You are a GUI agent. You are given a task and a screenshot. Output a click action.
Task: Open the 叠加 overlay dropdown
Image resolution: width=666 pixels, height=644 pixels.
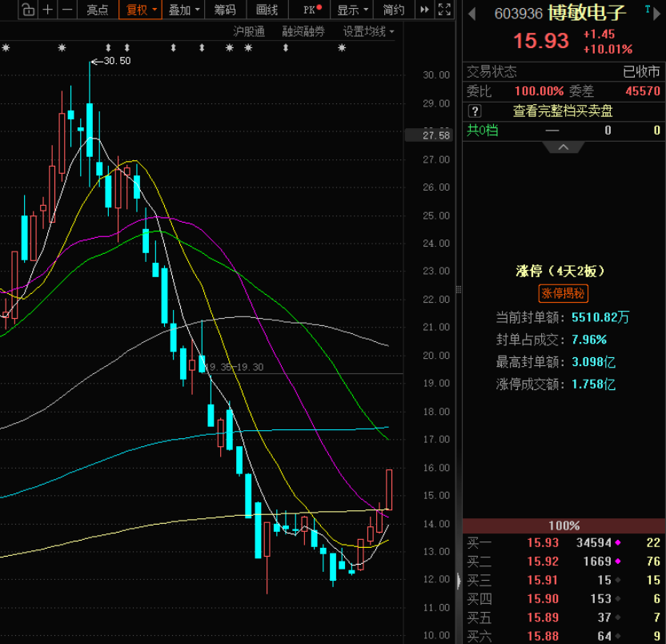coord(183,10)
